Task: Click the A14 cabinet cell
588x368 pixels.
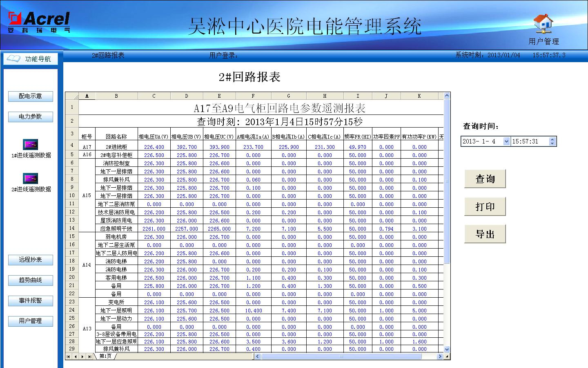Action: pos(87,265)
